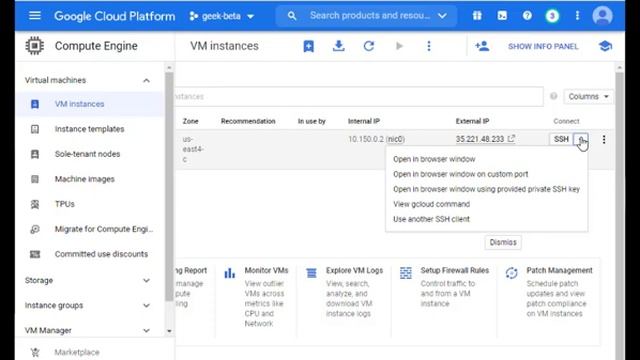Viewport: 640px width, 360px height.
Task: Activate Cloud Shell terminal icon
Action: pyautogui.click(x=502, y=16)
